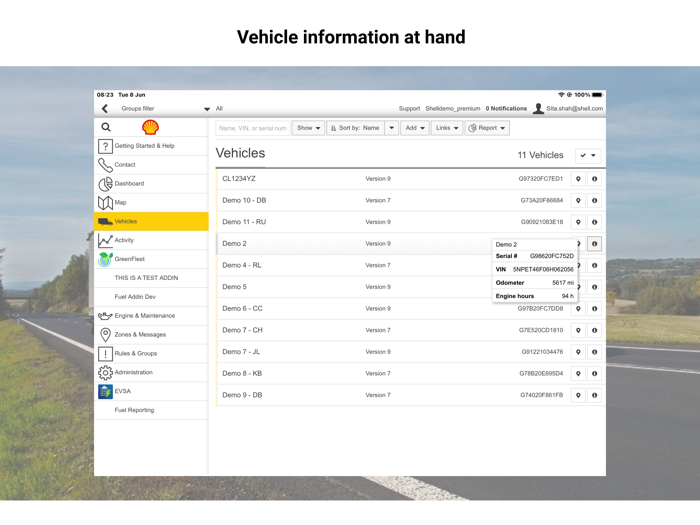Open GreenFleet add-in

coord(151,259)
